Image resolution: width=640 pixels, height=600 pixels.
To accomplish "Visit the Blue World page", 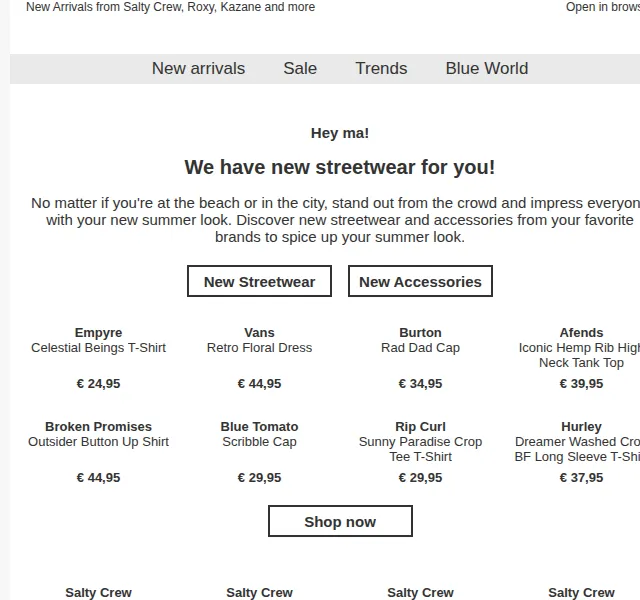I will click(487, 69).
